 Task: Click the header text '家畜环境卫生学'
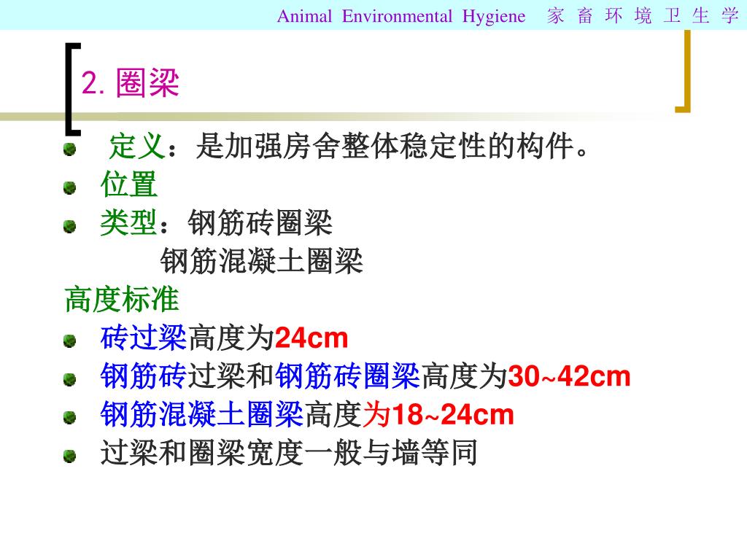click(x=643, y=16)
